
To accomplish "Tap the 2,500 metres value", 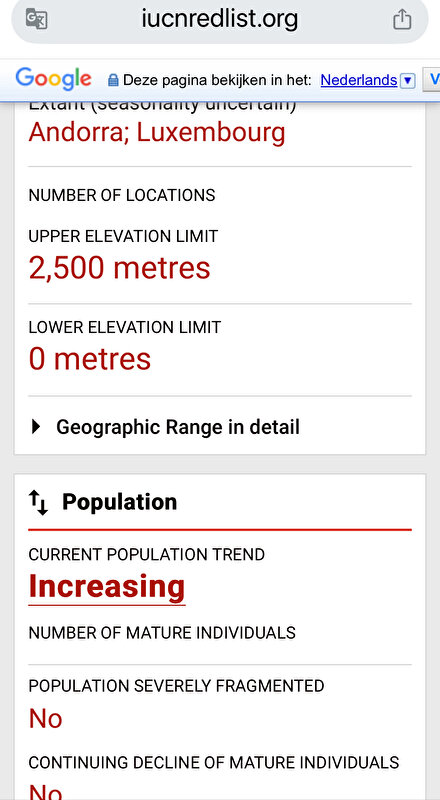I will point(119,267).
